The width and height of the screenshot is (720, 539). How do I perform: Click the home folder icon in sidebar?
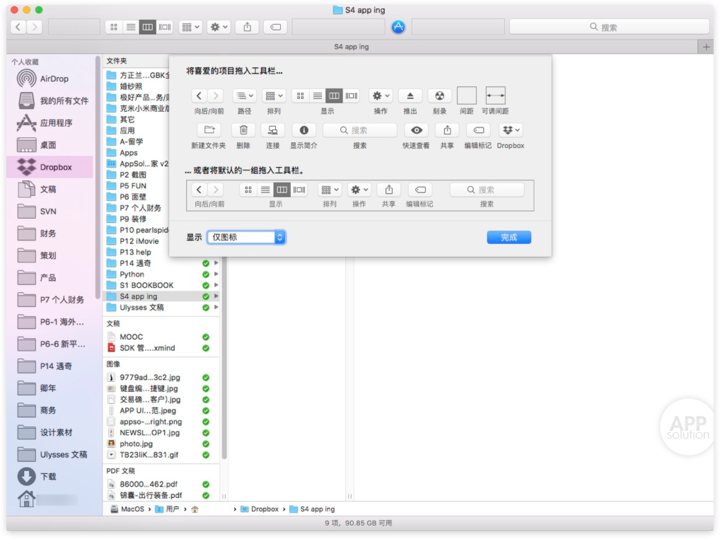click(27, 499)
